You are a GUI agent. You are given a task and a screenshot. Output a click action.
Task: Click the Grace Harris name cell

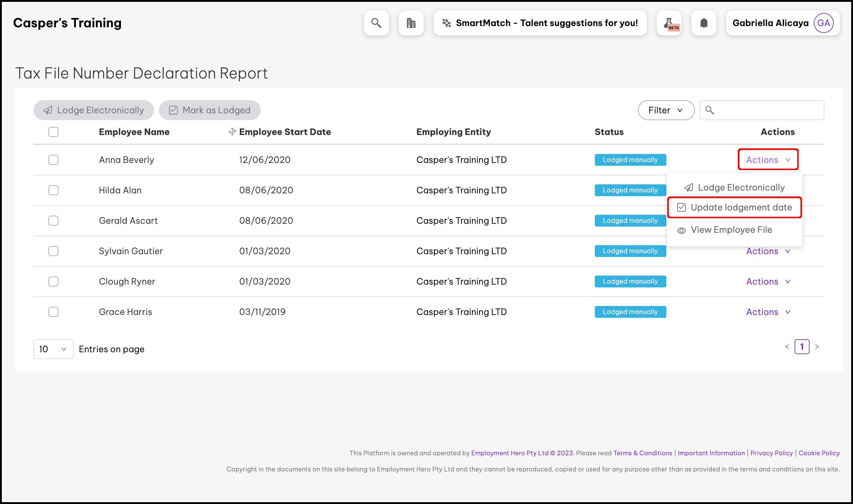125,312
